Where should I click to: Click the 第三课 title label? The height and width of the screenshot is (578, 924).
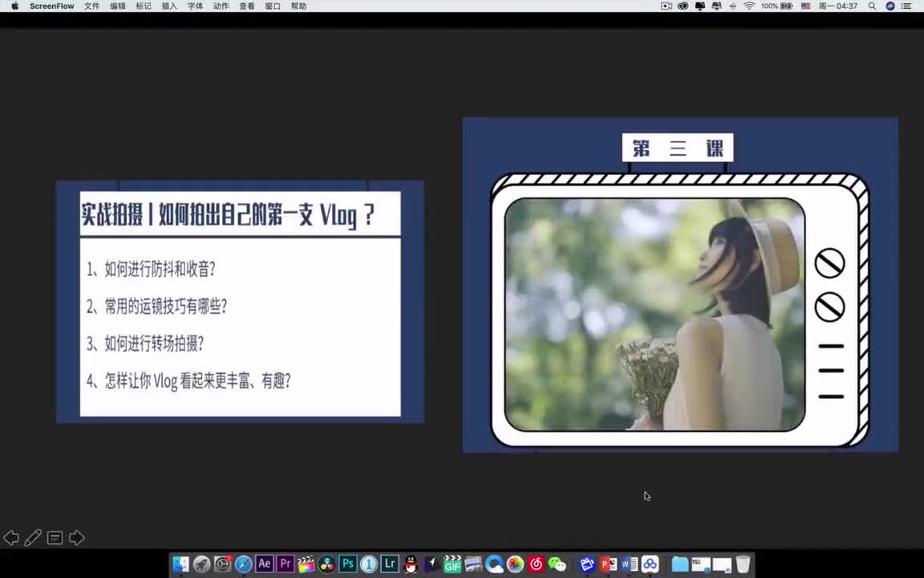678,148
